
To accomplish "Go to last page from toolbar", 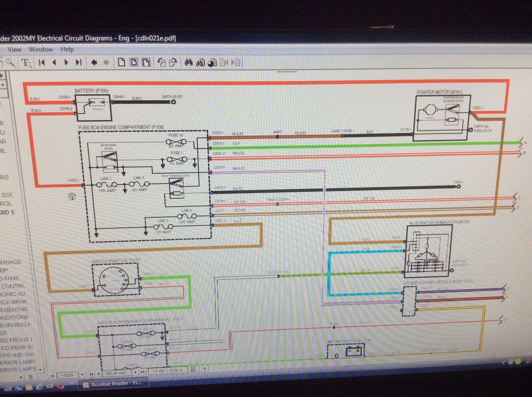I will point(78,62).
